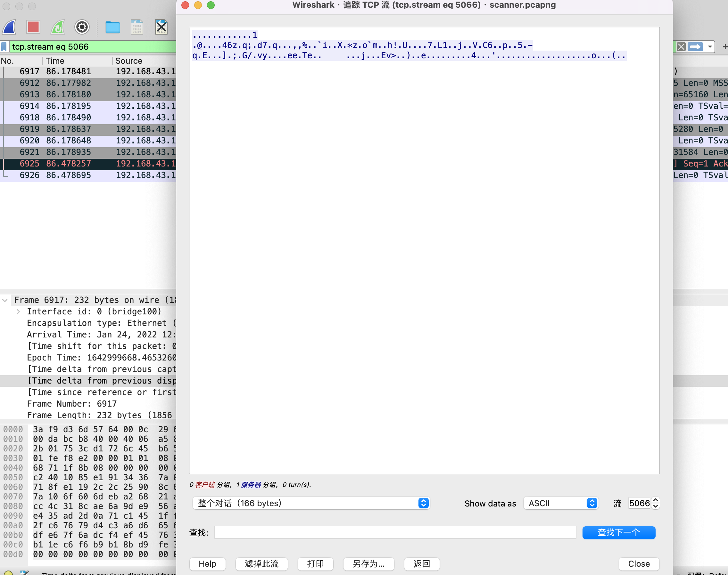Click the 另存为... save as button

point(368,564)
